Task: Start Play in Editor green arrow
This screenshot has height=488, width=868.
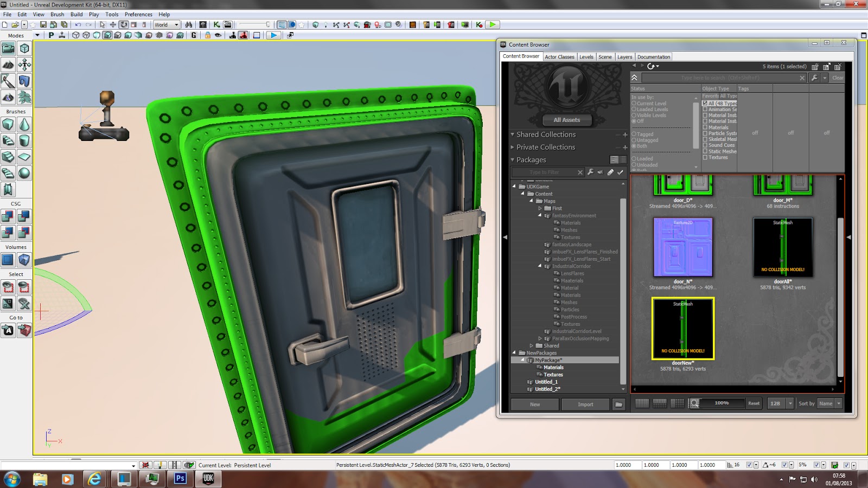Action: pyautogui.click(x=492, y=24)
